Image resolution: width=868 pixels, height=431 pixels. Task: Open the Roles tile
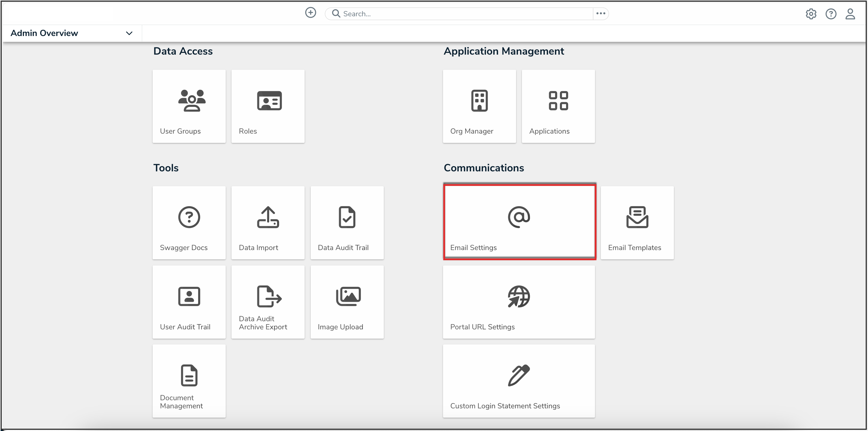pyautogui.click(x=268, y=106)
